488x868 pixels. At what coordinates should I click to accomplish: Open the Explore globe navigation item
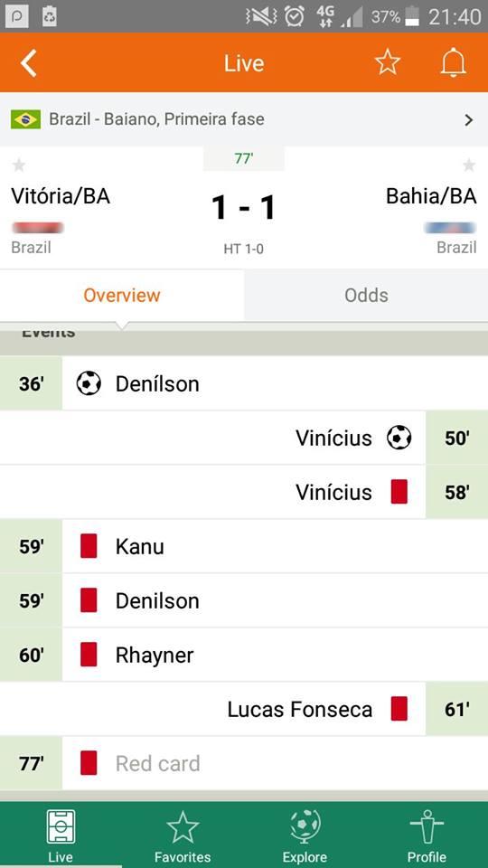[305, 835]
